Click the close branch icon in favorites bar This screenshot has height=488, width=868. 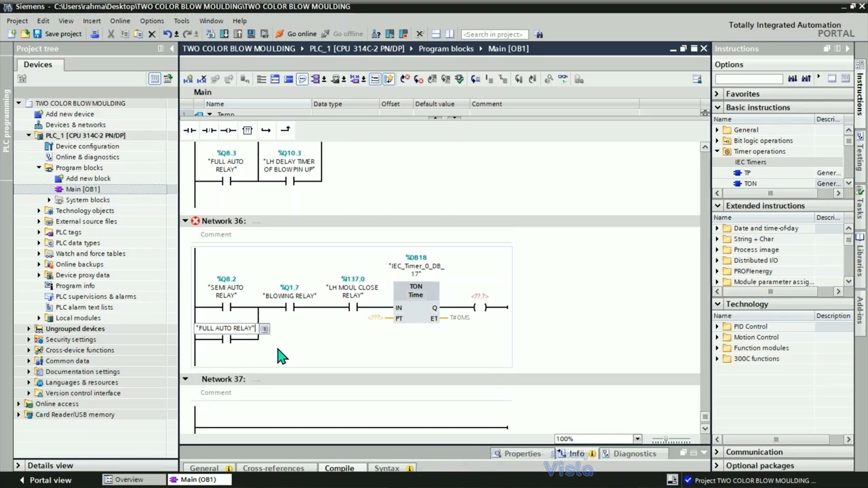(285, 130)
